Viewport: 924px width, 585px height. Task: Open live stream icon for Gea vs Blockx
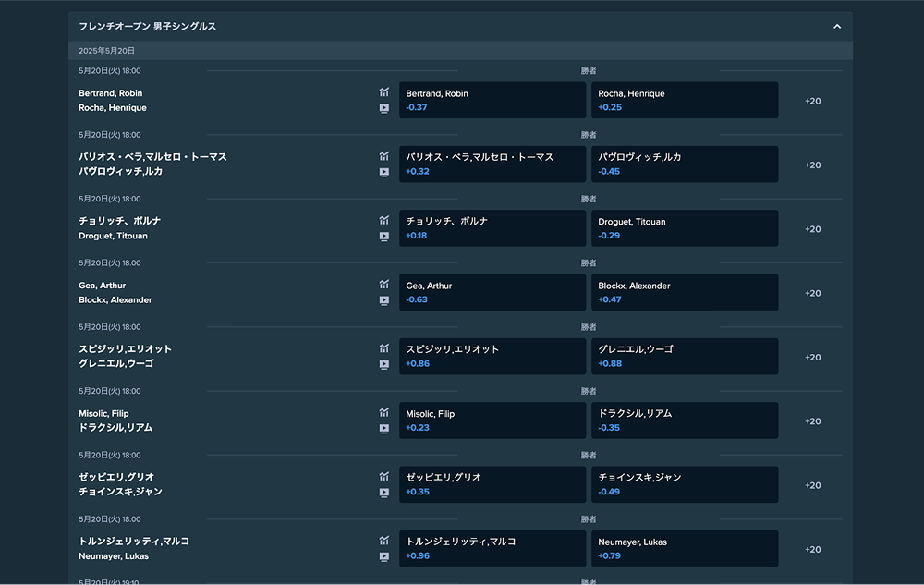tap(384, 300)
